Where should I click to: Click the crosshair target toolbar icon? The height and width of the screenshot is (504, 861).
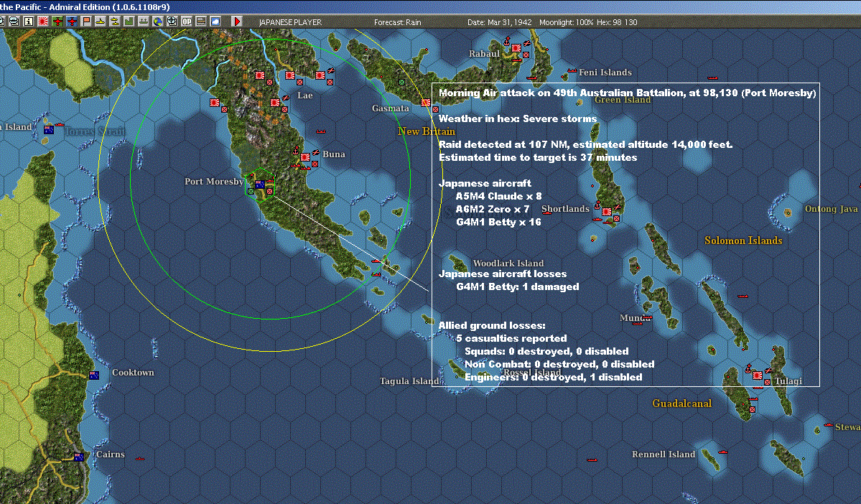(x=172, y=22)
